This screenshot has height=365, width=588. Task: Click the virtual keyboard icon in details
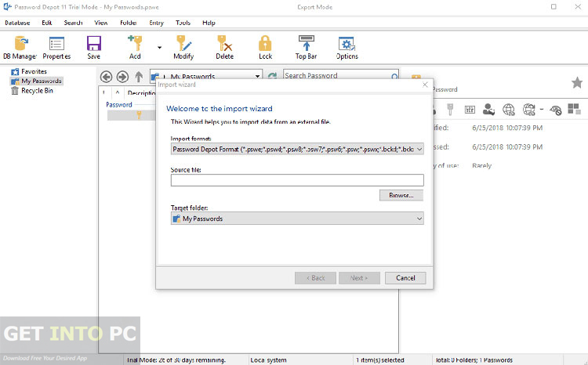[x=470, y=110]
